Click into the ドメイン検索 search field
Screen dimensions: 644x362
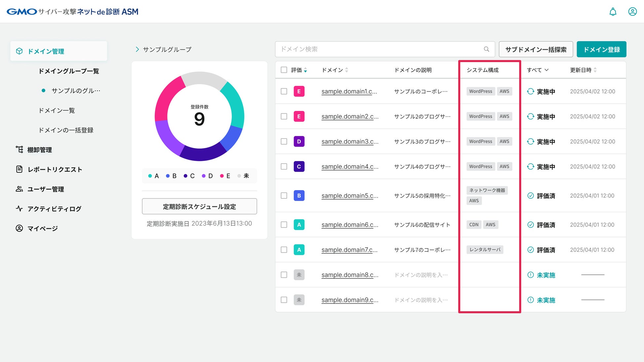point(380,49)
